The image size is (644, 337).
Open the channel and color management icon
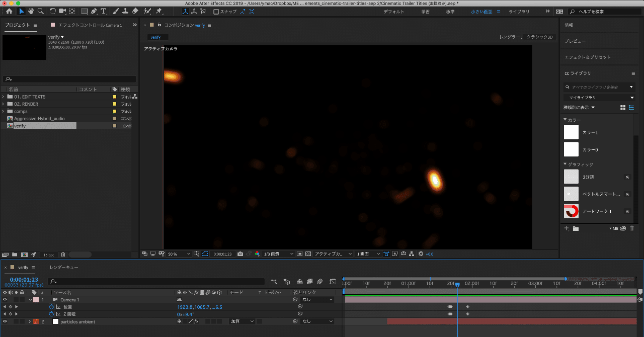(257, 254)
